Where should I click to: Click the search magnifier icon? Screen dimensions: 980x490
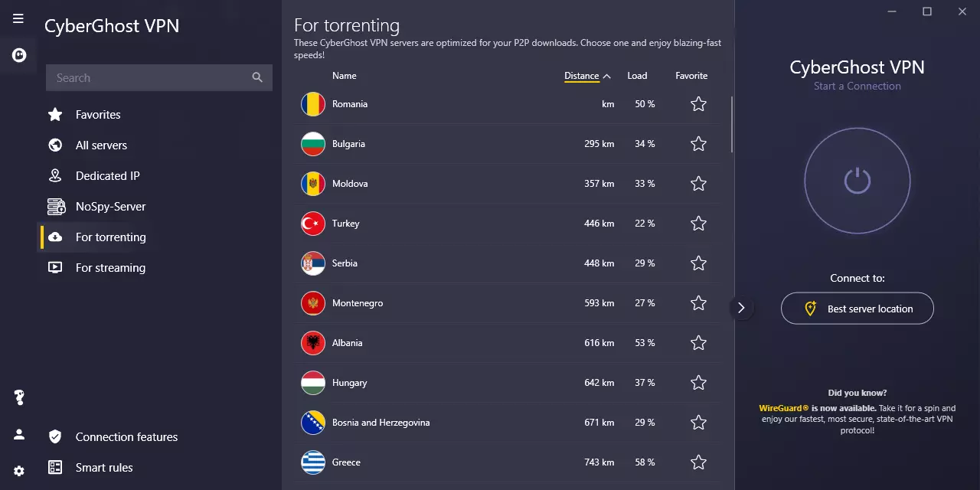coord(257,77)
